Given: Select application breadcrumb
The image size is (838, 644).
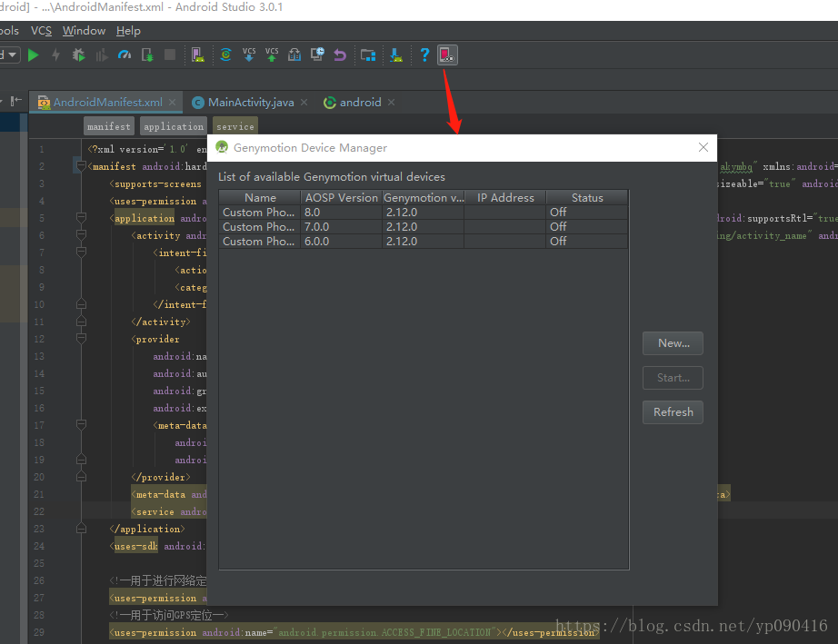Looking at the screenshot, I should pos(174,126).
